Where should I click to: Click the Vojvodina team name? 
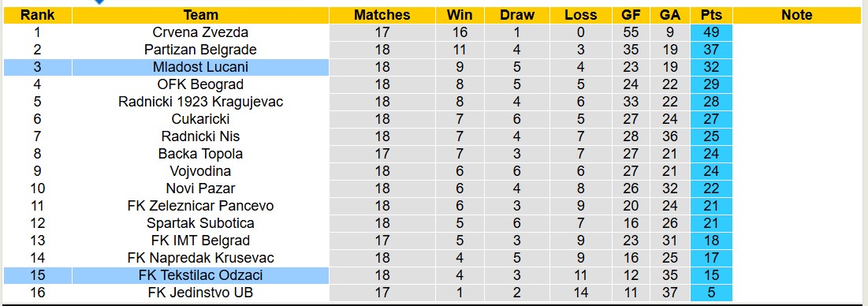pos(200,171)
